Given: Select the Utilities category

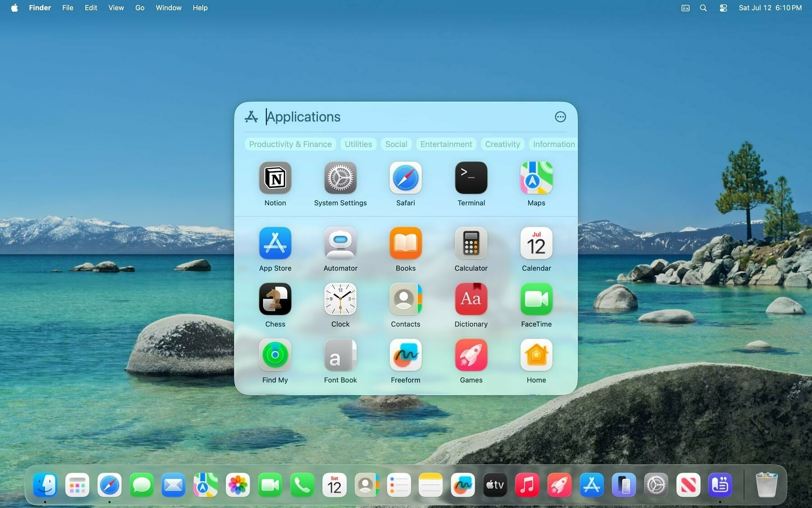Looking at the screenshot, I should [359, 144].
